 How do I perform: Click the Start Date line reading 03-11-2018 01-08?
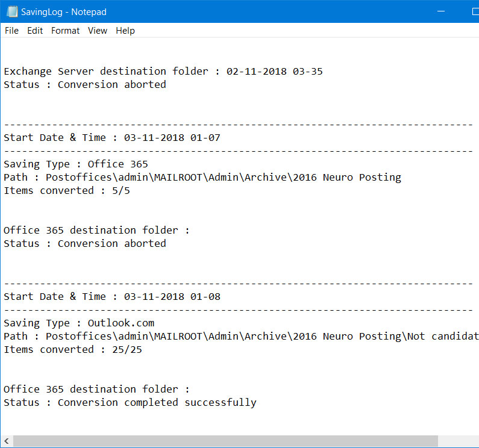[111, 297]
